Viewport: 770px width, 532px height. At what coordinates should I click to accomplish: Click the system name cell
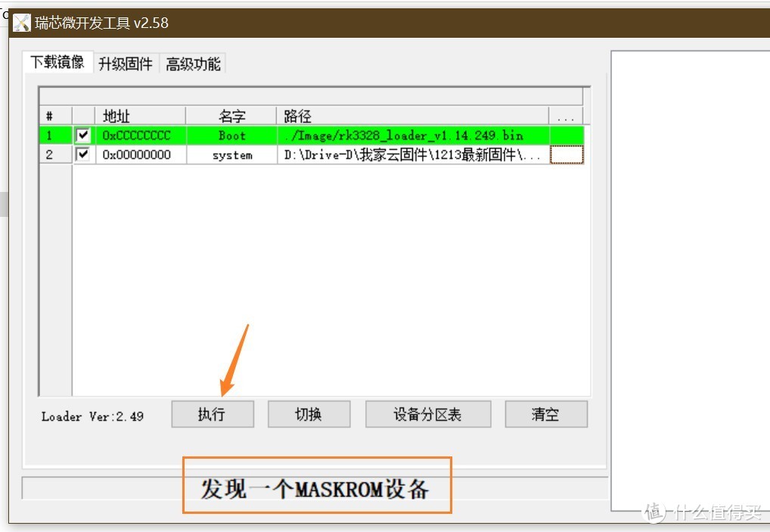231,155
